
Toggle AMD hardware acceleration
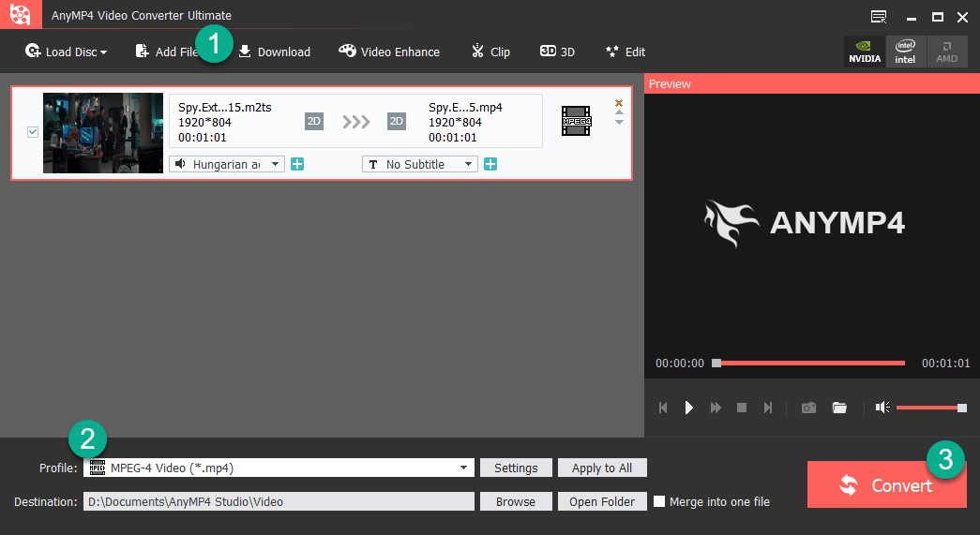pyautogui.click(x=947, y=52)
